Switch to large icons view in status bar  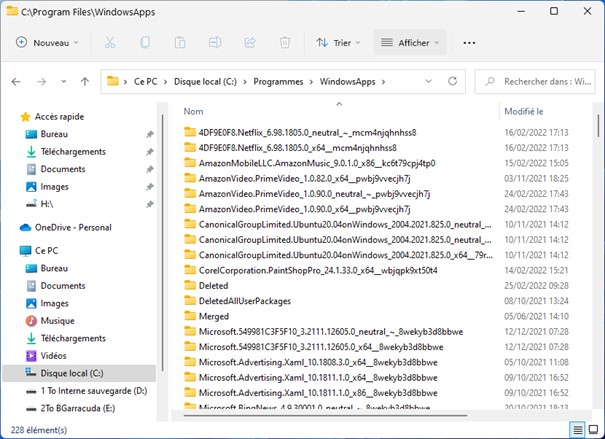click(593, 429)
